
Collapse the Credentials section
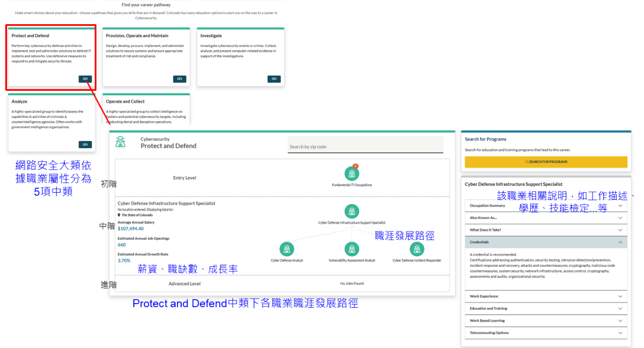[546, 242]
